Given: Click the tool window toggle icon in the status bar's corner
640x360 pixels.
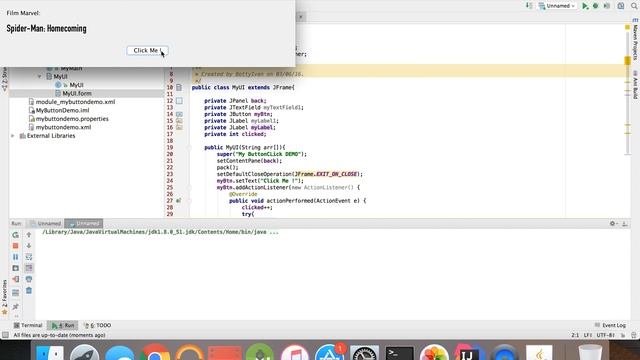Looking at the screenshot, I should pyautogui.click(x=5, y=335).
